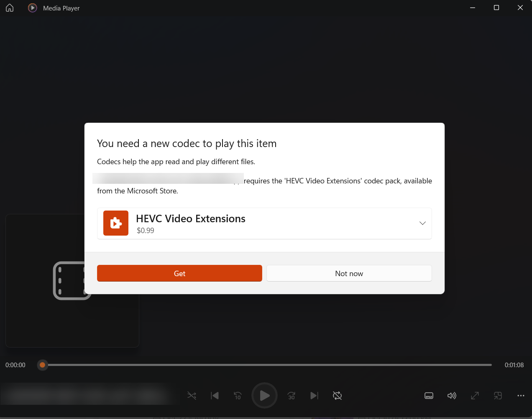The image size is (532, 419).
Task: Skip to the next track
Action: (x=314, y=396)
